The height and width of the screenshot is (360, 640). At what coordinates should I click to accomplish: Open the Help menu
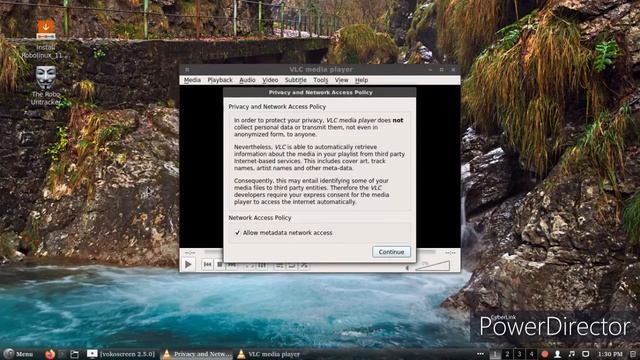click(361, 80)
